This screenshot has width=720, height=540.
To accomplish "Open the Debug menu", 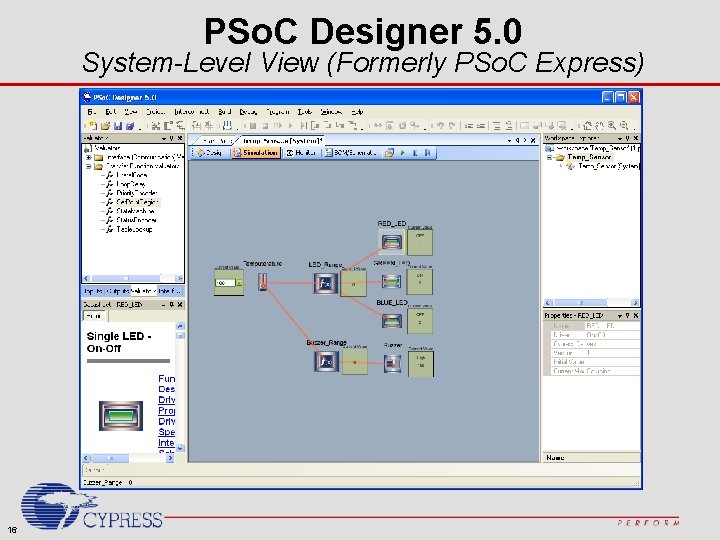I will pyautogui.click(x=248, y=112).
